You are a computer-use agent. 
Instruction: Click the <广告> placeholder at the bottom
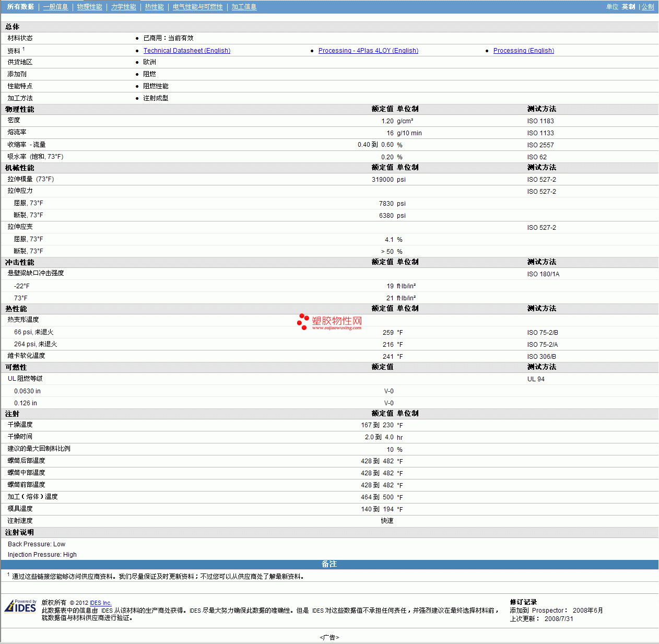tap(329, 637)
